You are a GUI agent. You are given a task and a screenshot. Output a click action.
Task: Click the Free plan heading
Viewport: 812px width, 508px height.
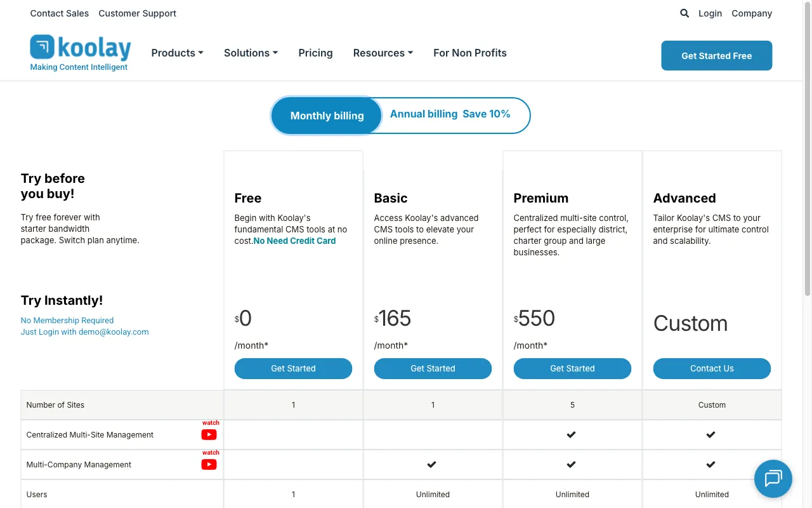coord(248,198)
